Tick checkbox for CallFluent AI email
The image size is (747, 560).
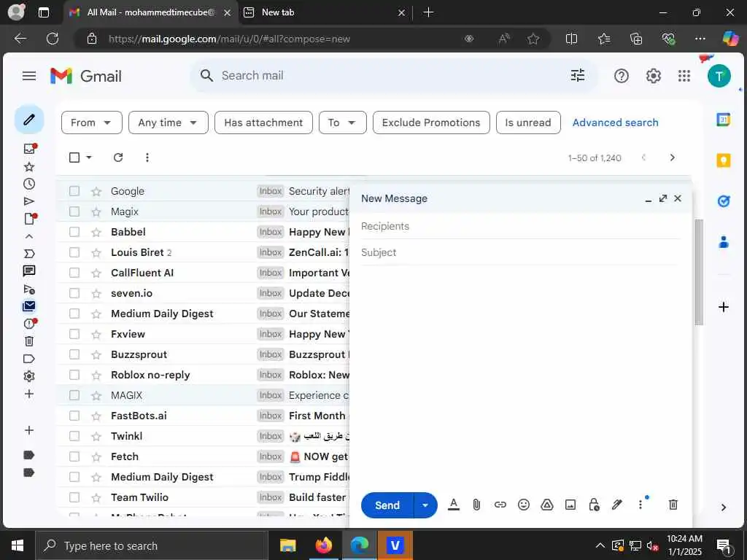pos(74,273)
